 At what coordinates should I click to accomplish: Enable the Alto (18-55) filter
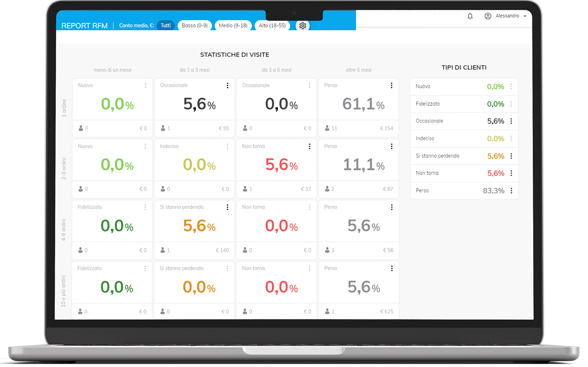(272, 25)
